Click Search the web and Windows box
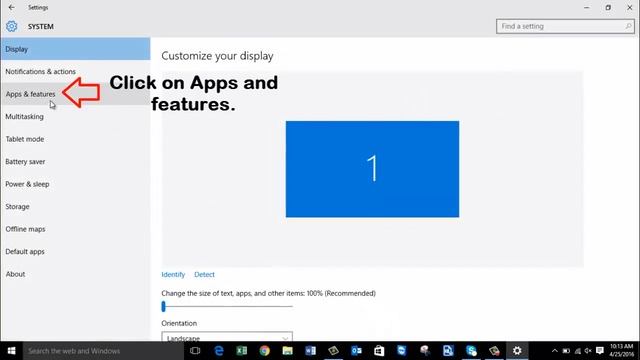Image resolution: width=640 pixels, height=360 pixels. point(103,351)
